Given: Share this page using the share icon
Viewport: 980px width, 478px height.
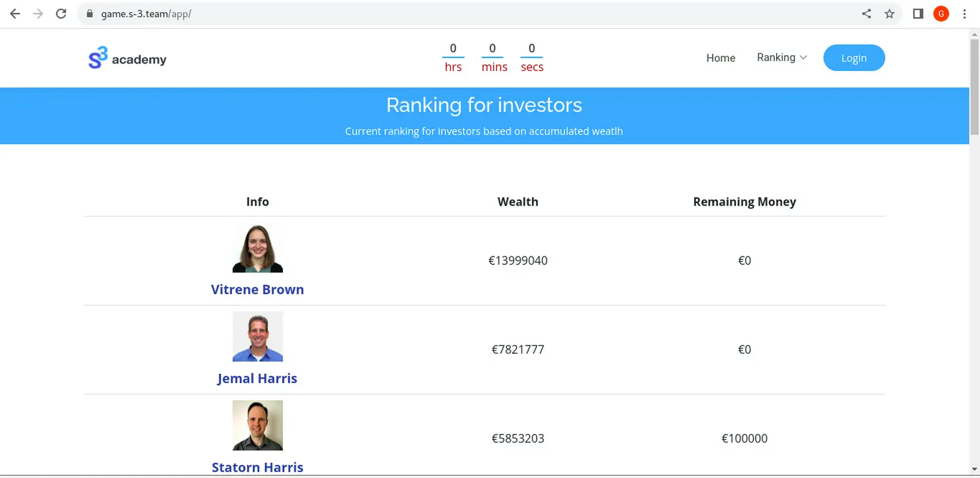Looking at the screenshot, I should tap(866, 13).
